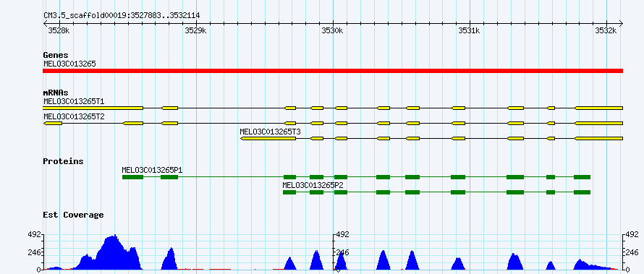The height and width of the screenshot is (274, 644).
Task: Open the MELO3C013265T3 mRNA label
Action: click(270, 132)
